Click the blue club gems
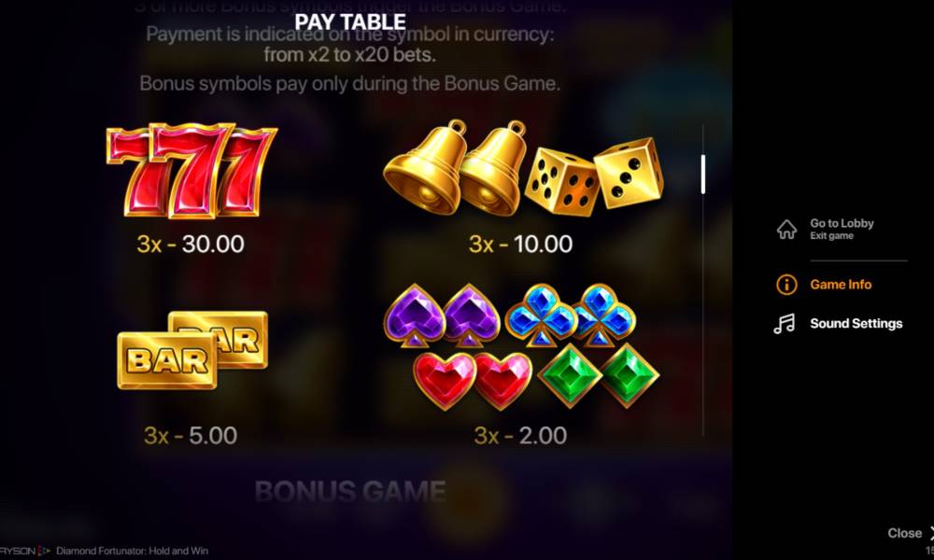This screenshot has height=560, width=934. click(x=570, y=315)
